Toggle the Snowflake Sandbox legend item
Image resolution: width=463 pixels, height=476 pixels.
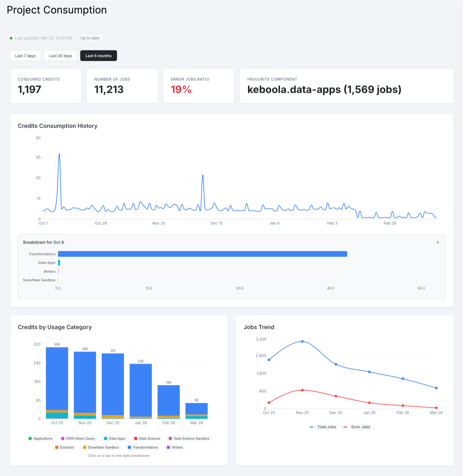101,447
